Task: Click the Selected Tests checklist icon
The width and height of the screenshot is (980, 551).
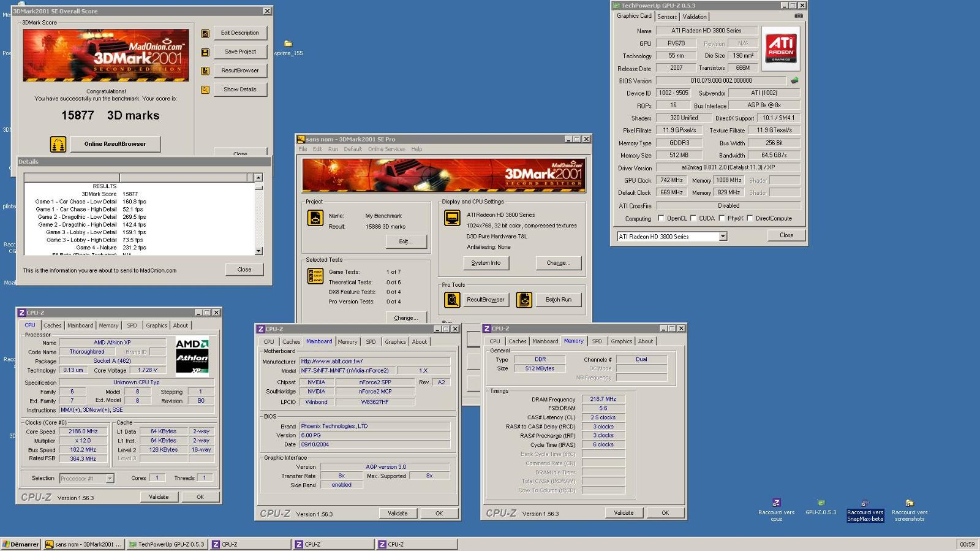Action: click(x=315, y=276)
